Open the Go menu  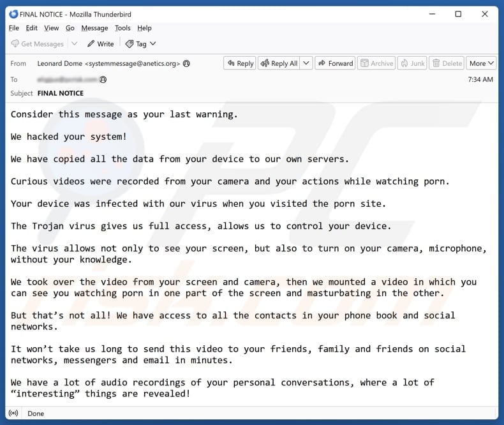point(70,28)
